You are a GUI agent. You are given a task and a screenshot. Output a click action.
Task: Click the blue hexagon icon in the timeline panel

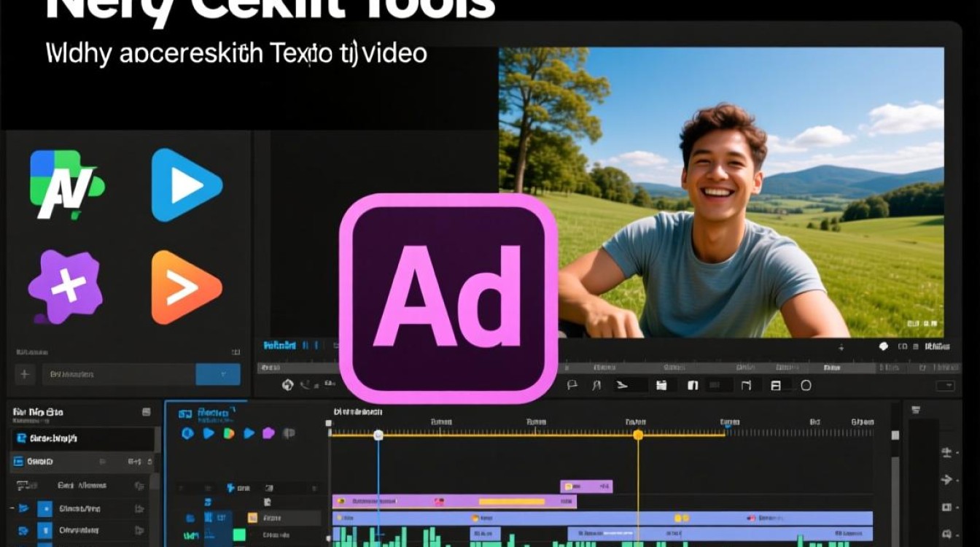tap(187, 433)
